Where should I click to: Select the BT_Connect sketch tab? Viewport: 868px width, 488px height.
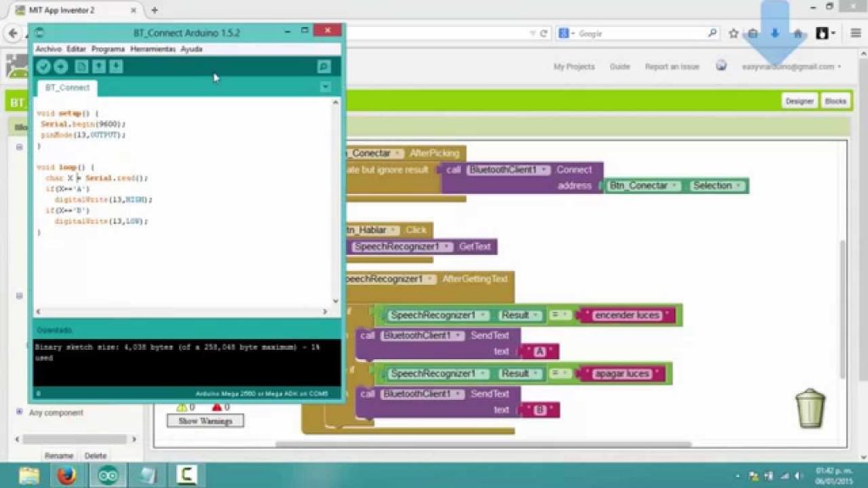coord(68,87)
